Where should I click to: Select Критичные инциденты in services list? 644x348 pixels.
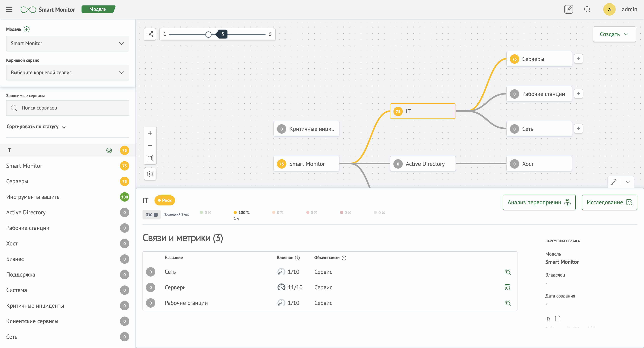click(68, 305)
